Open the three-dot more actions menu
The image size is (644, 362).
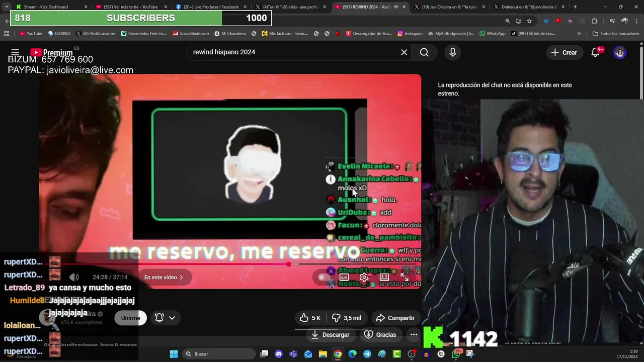414,334
